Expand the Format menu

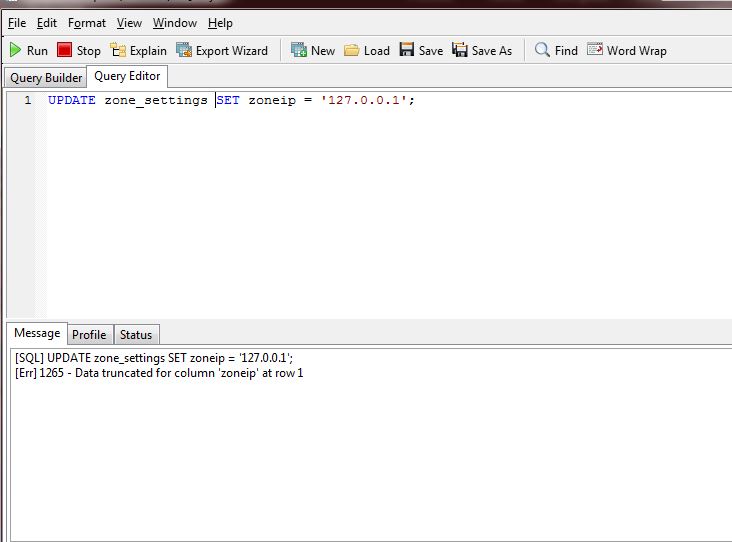(x=87, y=23)
